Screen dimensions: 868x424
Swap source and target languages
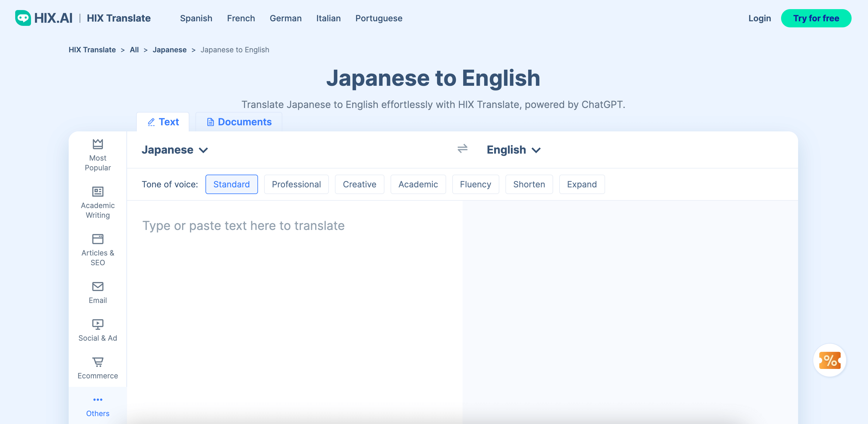462,148
